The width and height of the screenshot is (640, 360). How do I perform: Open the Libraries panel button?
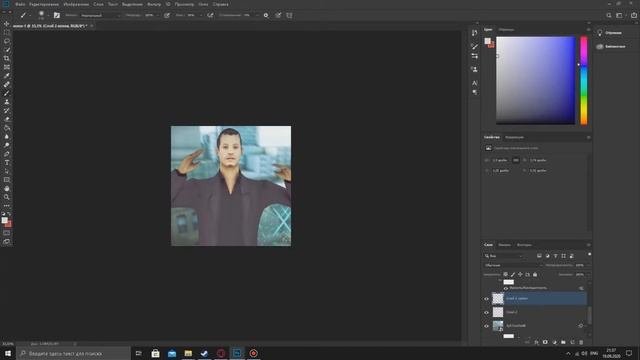[611, 46]
